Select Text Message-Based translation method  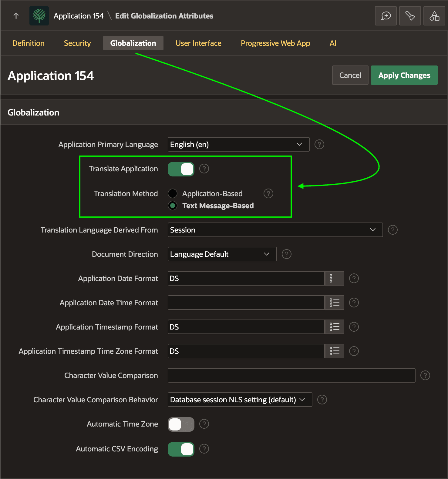tap(173, 206)
